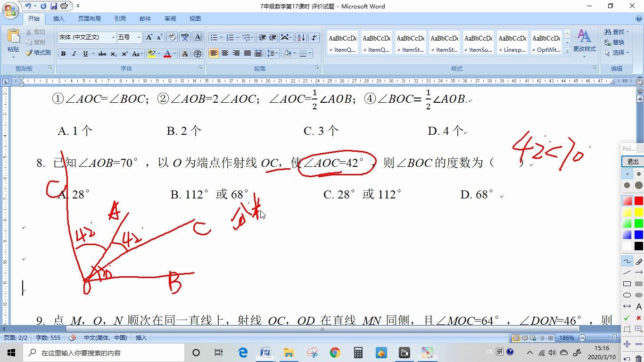Pick the solid blue color swatch

point(639,235)
